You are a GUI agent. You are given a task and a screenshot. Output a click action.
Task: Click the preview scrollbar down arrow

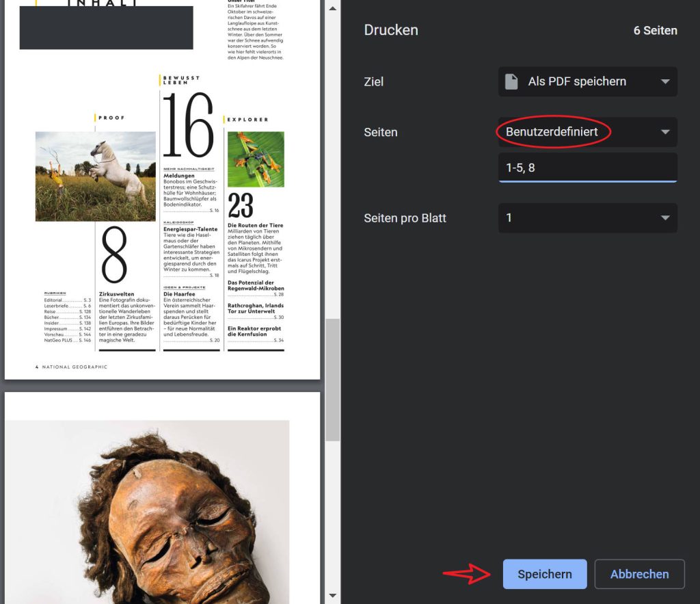tap(332, 596)
